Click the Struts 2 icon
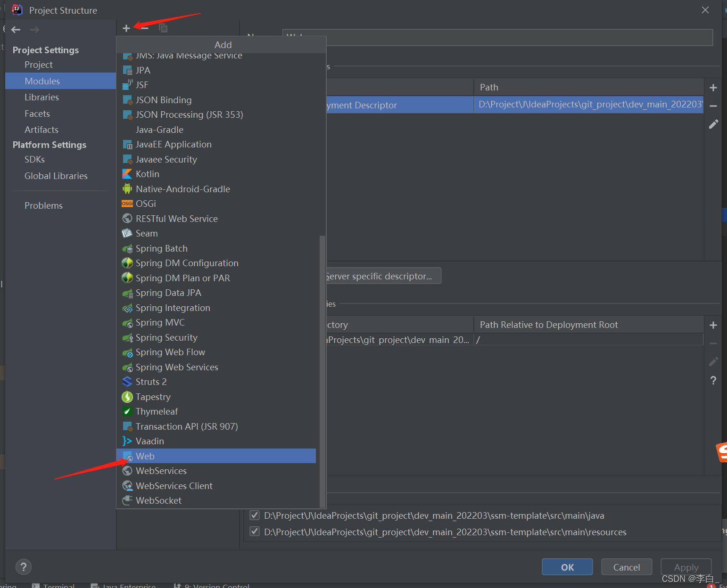The image size is (727, 588). (x=127, y=382)
